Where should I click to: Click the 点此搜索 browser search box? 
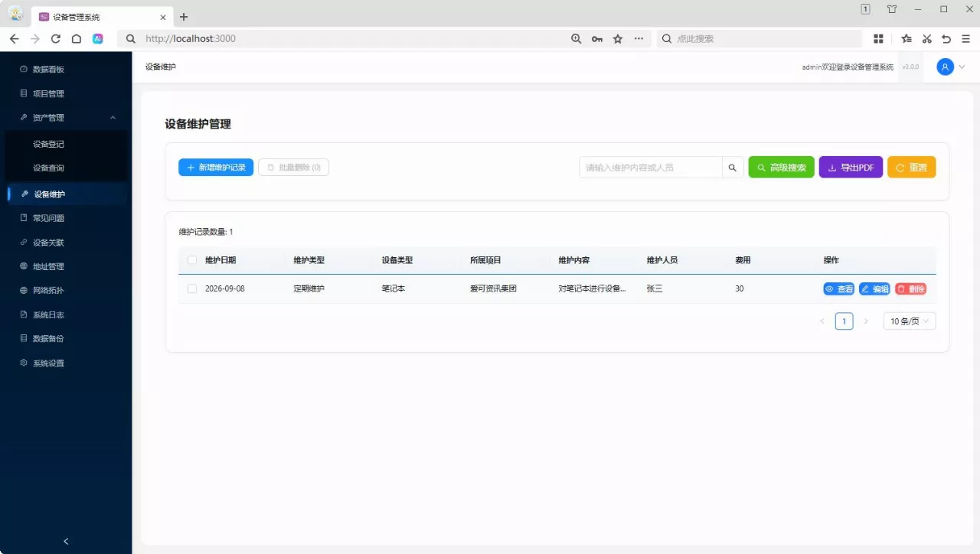pyautogui.click(x=759, y=39)
